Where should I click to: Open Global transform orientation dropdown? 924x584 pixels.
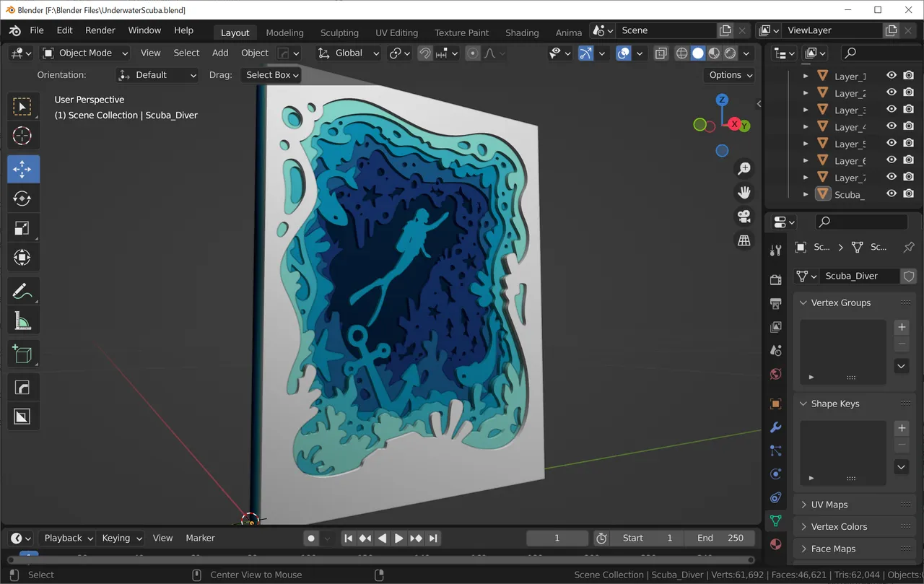(x=349, y=53)
